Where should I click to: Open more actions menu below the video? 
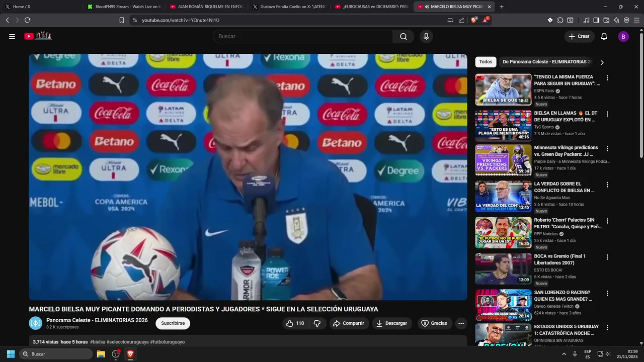coord(461,323)
